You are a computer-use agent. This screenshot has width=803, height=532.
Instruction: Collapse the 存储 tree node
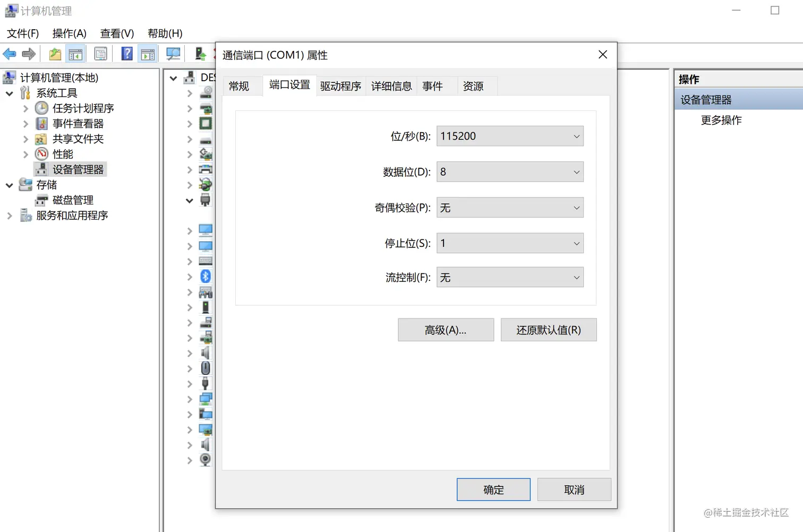[x=9, y=185]
